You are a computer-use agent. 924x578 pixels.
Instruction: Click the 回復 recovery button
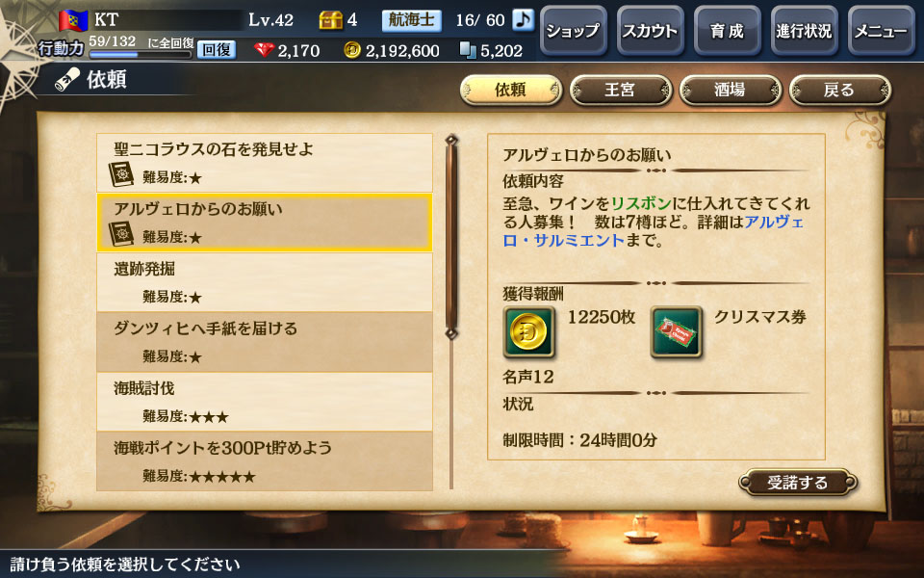pos(217,49)
